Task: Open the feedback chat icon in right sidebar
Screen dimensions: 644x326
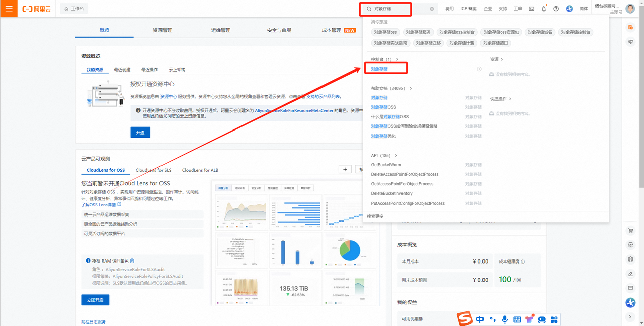Action: tap(630, 288)
